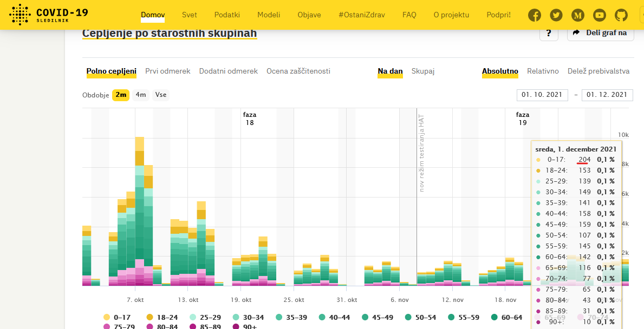Click the tallest bar near 7. okt

pyautogui.click(x=140, y=211)
